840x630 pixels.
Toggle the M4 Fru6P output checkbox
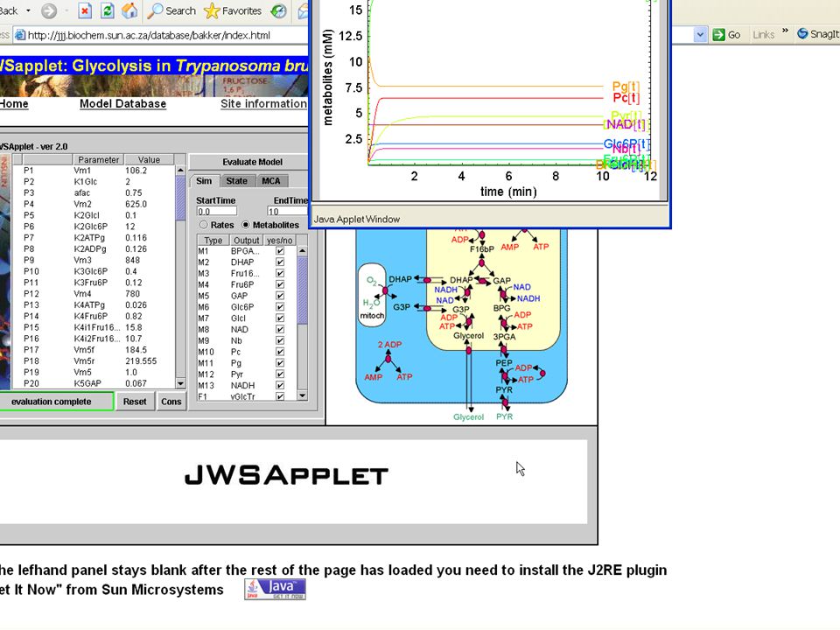(280, 284)
